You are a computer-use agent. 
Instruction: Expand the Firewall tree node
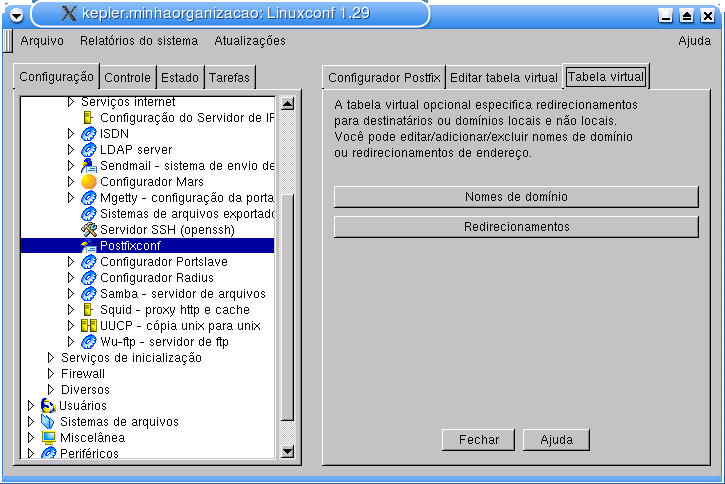[x=51, y=374]
